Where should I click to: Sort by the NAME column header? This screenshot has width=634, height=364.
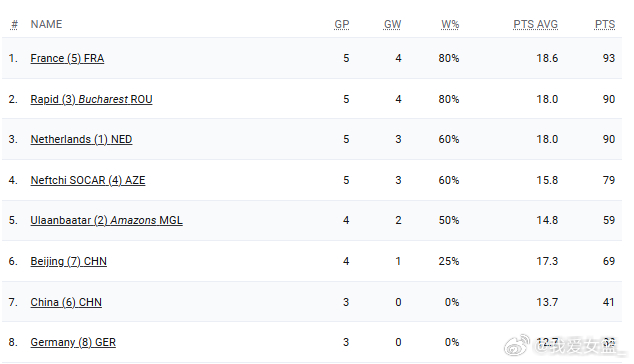pos(46,24)
